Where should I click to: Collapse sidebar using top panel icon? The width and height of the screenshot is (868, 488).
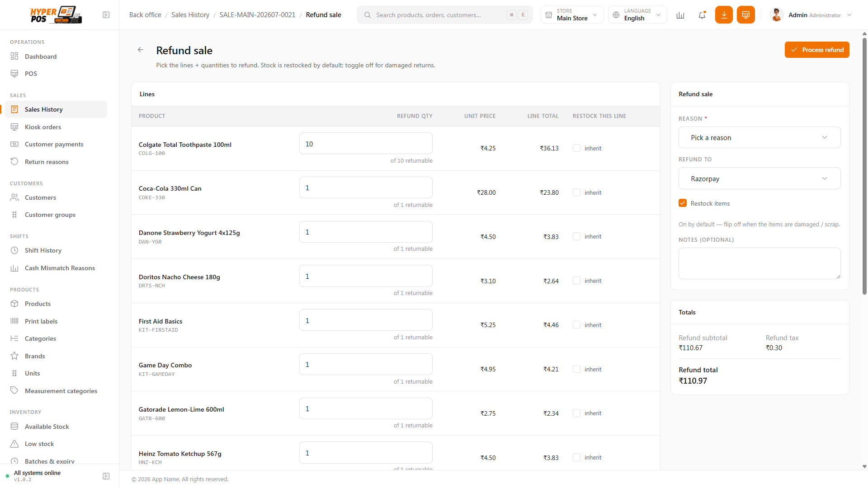(x=106, y=15)
